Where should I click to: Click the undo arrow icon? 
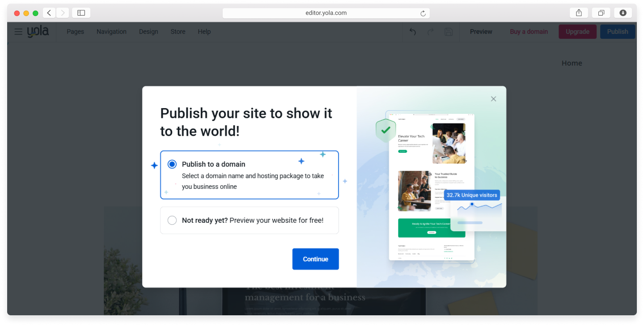(x=413, y=32)
